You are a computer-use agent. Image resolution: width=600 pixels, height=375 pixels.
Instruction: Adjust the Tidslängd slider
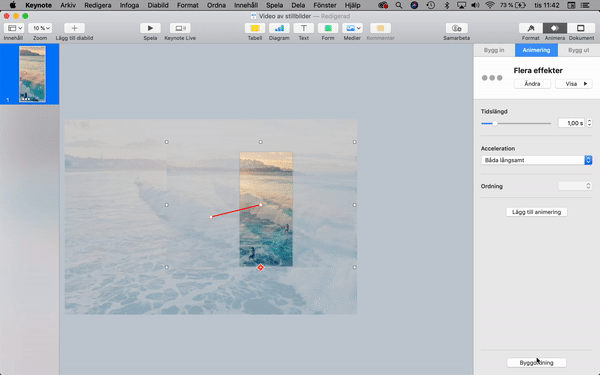(x=495, y=124)
